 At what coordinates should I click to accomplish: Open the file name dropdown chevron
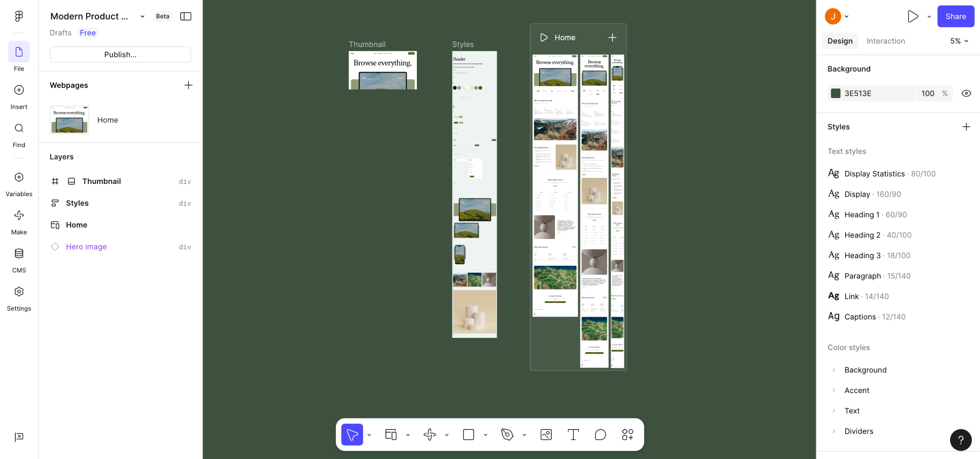pos(142,16)
